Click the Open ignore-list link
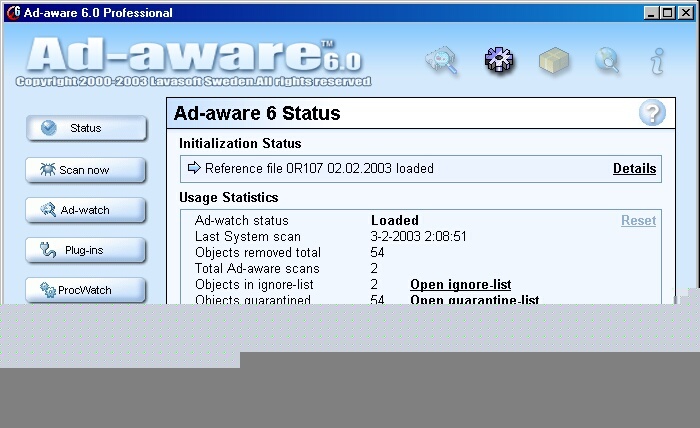The height and width of the screenshot is (428, 700). click(461, 284)
